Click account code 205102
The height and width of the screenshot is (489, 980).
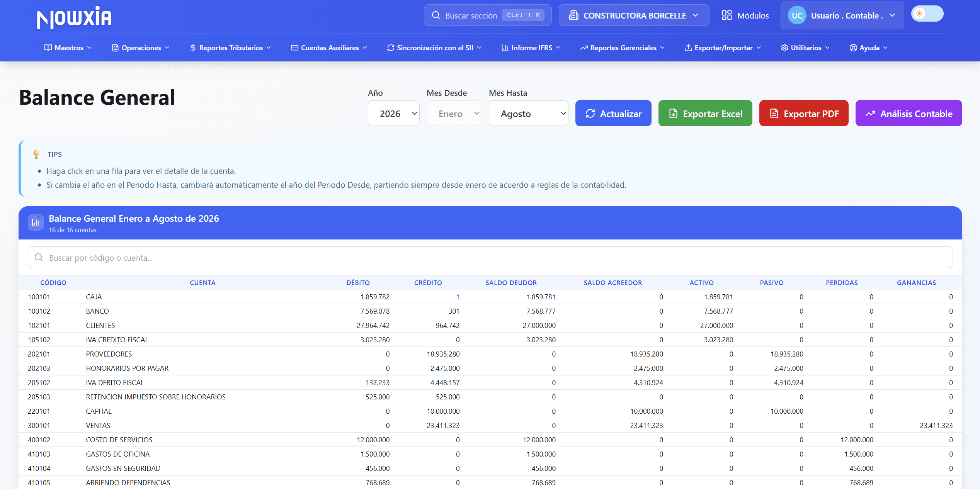tap(39, 382)
